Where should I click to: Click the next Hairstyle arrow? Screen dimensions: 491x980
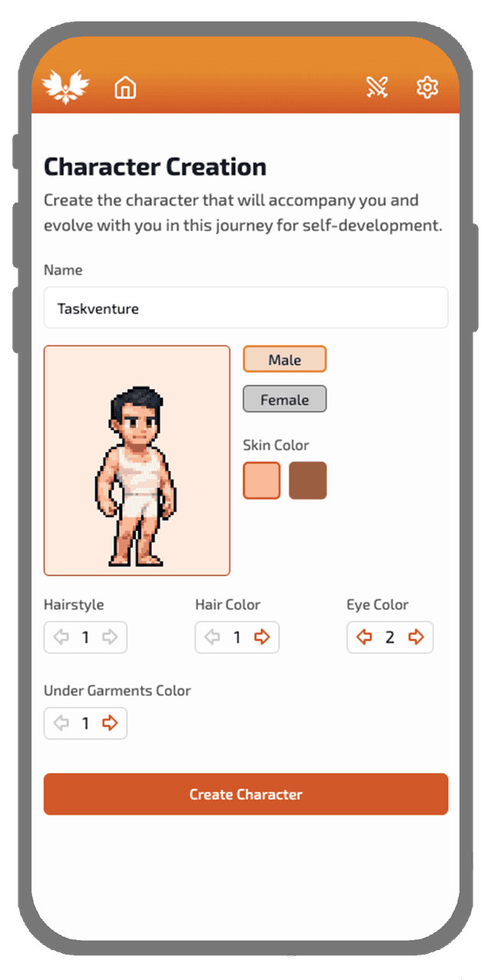[110, 637]
